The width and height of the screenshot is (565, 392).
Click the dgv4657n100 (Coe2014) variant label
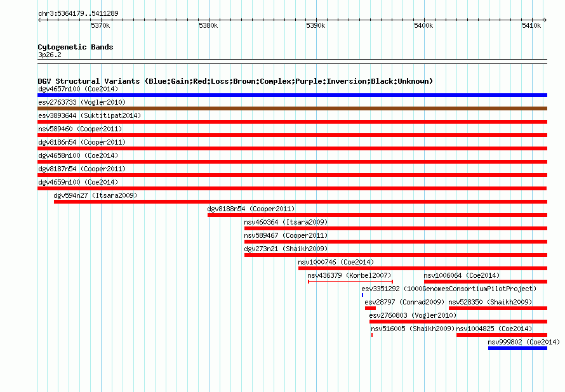click(x=78, y=89)
